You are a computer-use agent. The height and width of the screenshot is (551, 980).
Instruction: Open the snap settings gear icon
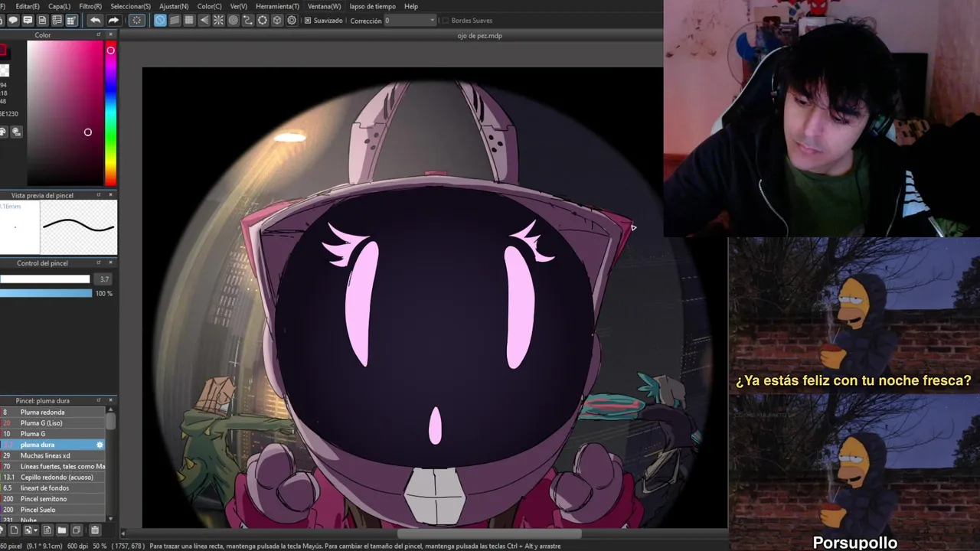(292, 21)
